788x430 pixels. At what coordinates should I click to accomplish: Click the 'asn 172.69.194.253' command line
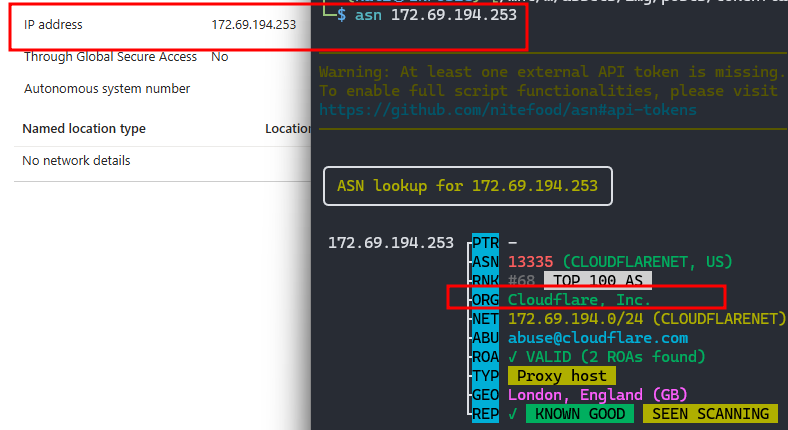433,17
